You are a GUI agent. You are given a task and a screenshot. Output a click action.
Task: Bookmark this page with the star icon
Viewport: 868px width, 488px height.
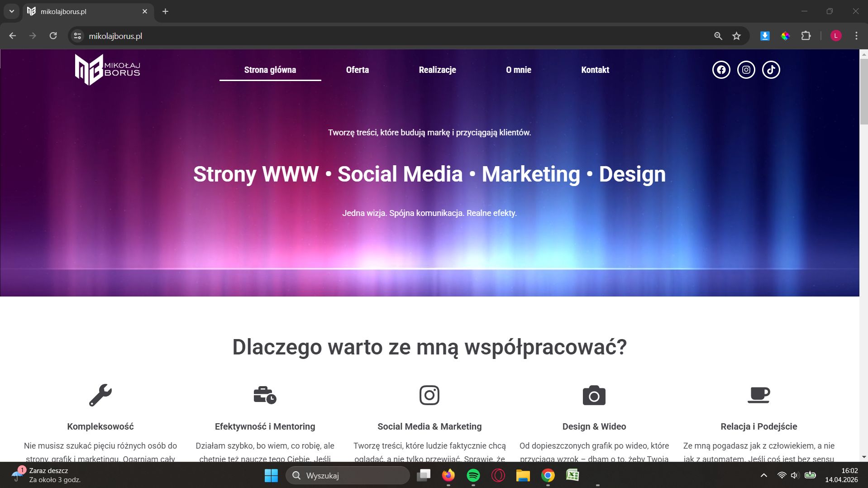(x=736, y=36)
